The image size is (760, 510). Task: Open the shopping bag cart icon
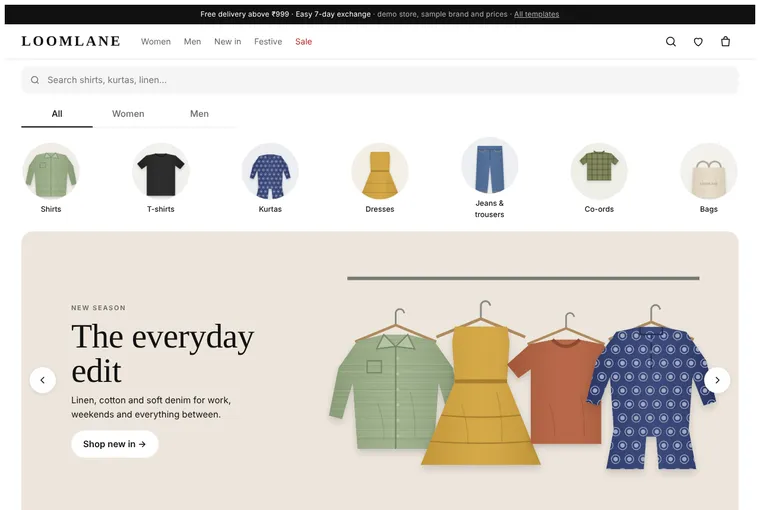[725, 42]
